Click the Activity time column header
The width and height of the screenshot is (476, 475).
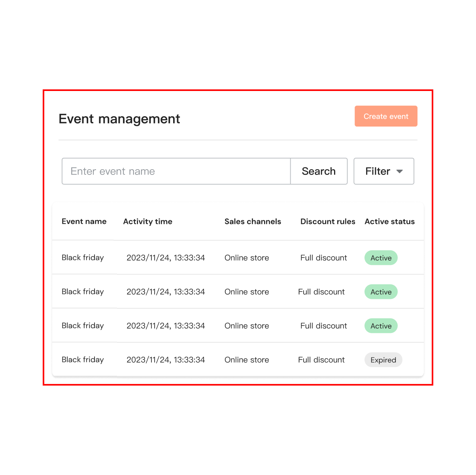[147, 221]
